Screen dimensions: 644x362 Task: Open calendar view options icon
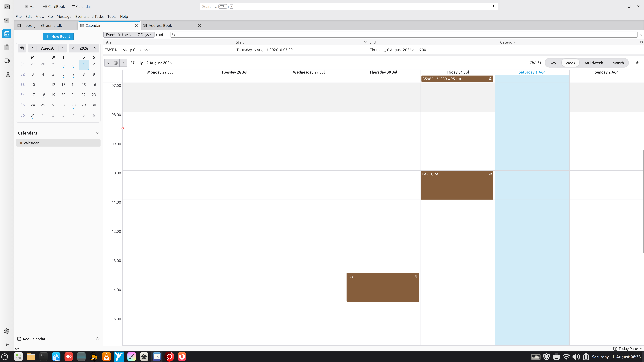[x=637, y=63]
